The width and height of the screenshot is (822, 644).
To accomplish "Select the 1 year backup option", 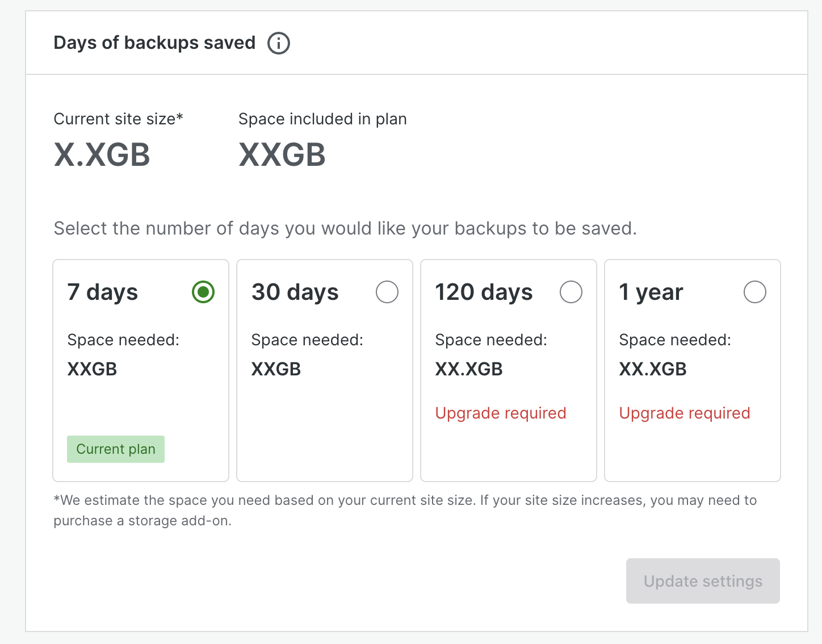I will coord(755,292).
